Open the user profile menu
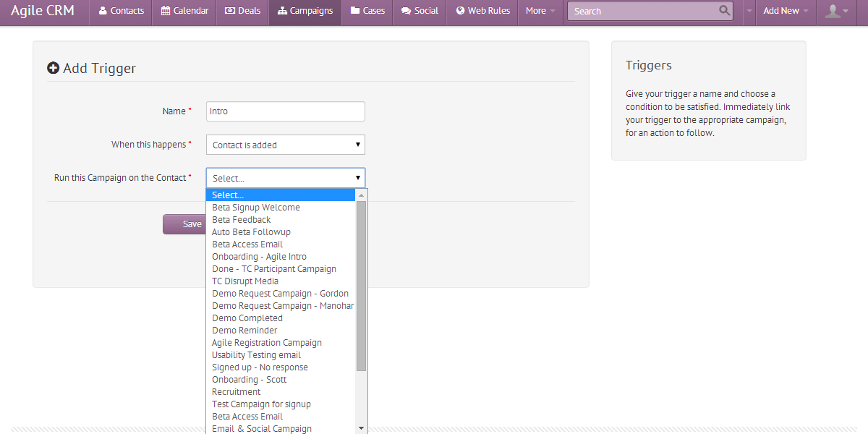868x434 pixels. click(838, 11)
